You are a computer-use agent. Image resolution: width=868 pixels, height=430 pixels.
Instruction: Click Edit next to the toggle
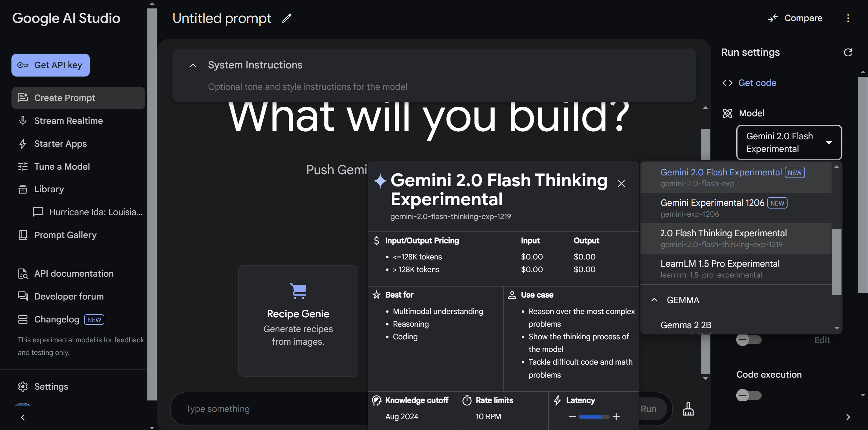coord(822,340)
